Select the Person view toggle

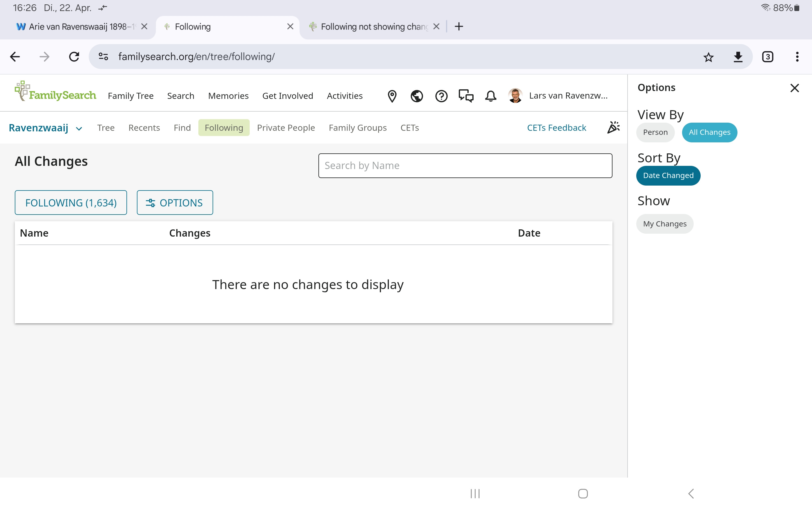point(655,133)
